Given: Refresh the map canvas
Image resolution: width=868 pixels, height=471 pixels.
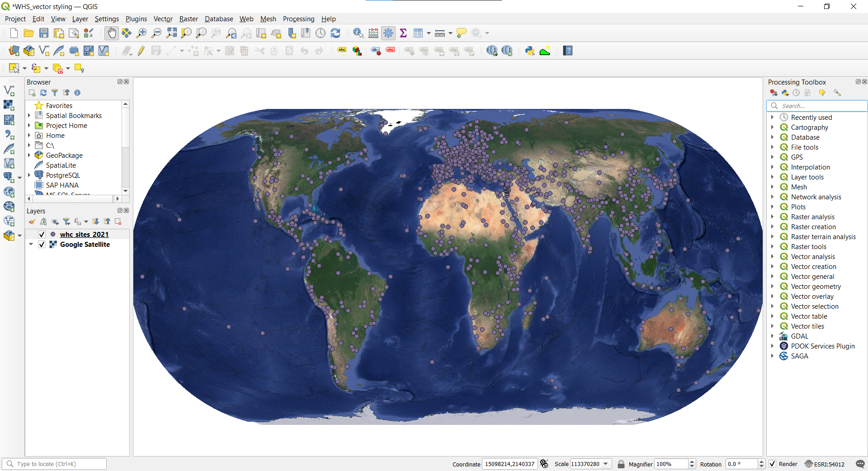Looking at the screenshot, I should point(335,33).
